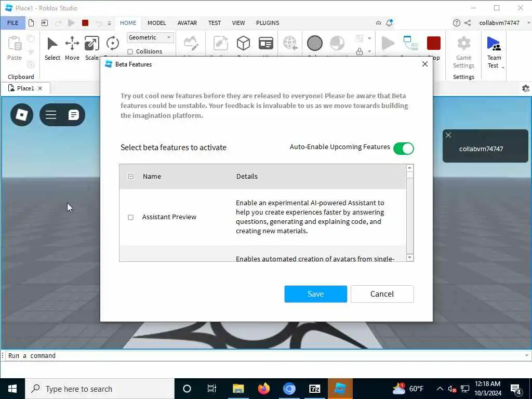Viewport: 532px width, 399px height.
Task: Expand the Lock tool dropdown arrow
Action: click(369, 51)
